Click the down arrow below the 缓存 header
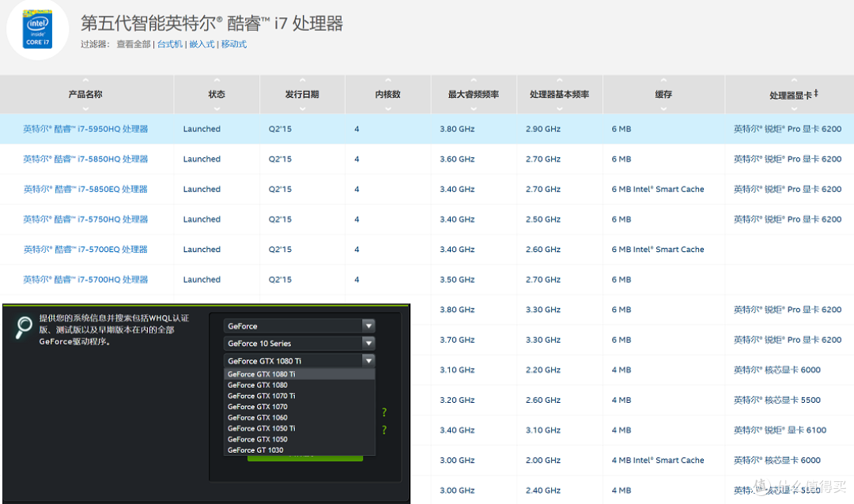The width and height of the screenshot is (854, 504). pyautogui.click(x=663, y=108)
